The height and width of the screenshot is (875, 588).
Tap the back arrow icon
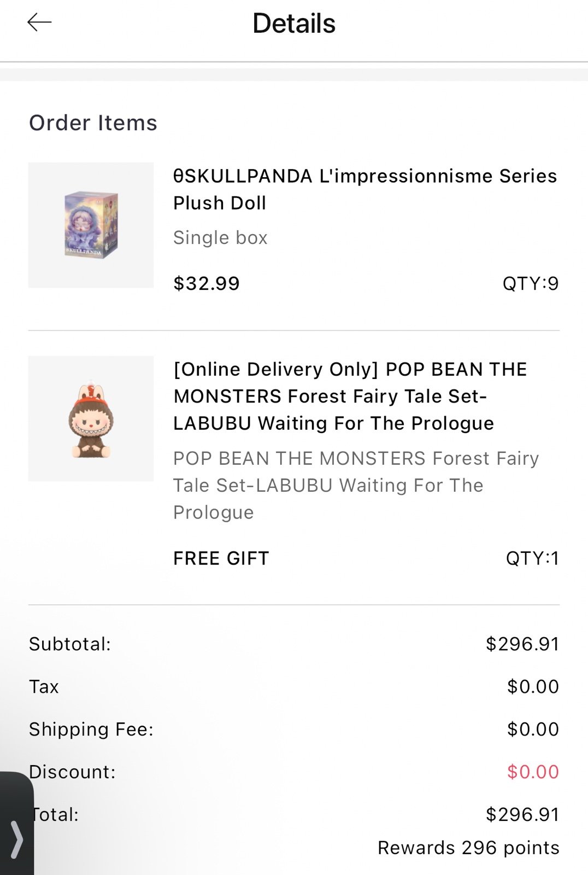[39, 22]
